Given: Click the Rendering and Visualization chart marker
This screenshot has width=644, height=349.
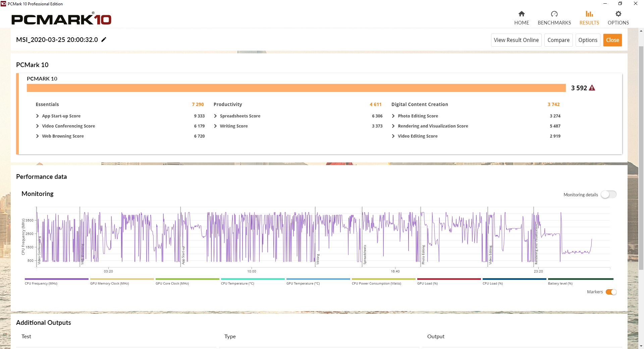Looking at the screenshot, I should coord(536,244).
